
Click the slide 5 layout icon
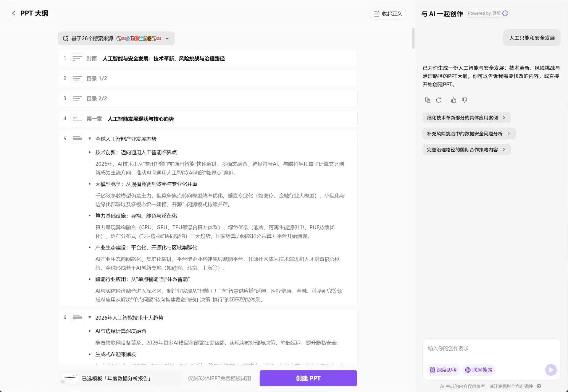(x=77, y=139)
